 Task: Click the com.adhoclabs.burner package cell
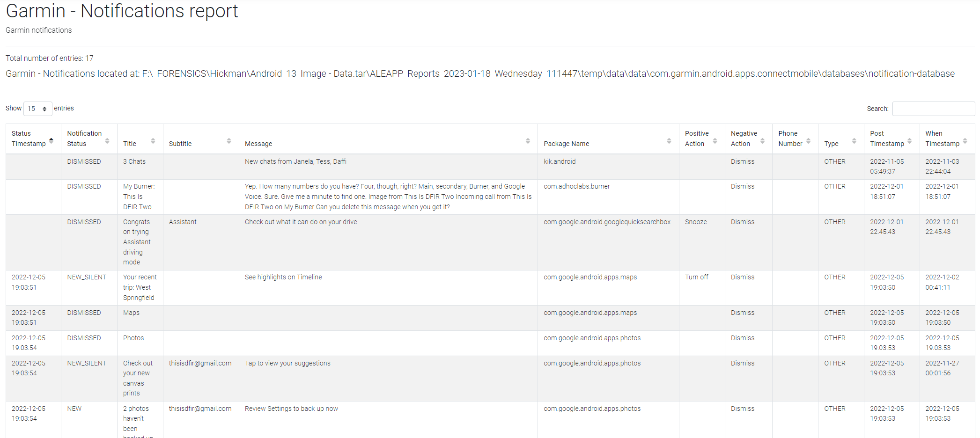tap(576, 186)
